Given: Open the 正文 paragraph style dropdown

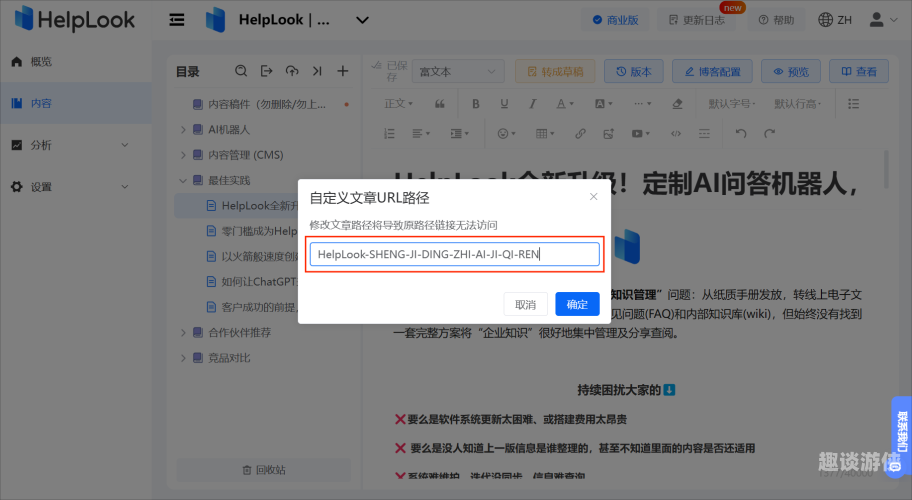Looking at the screenshot, I should [398, 103].
